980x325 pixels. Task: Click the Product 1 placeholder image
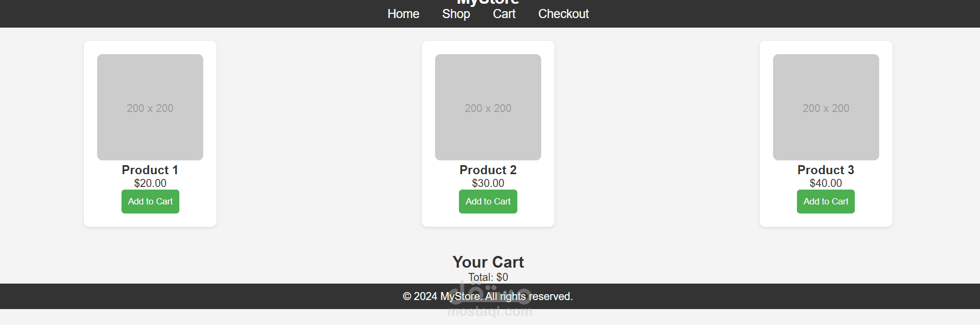(150, 107)
